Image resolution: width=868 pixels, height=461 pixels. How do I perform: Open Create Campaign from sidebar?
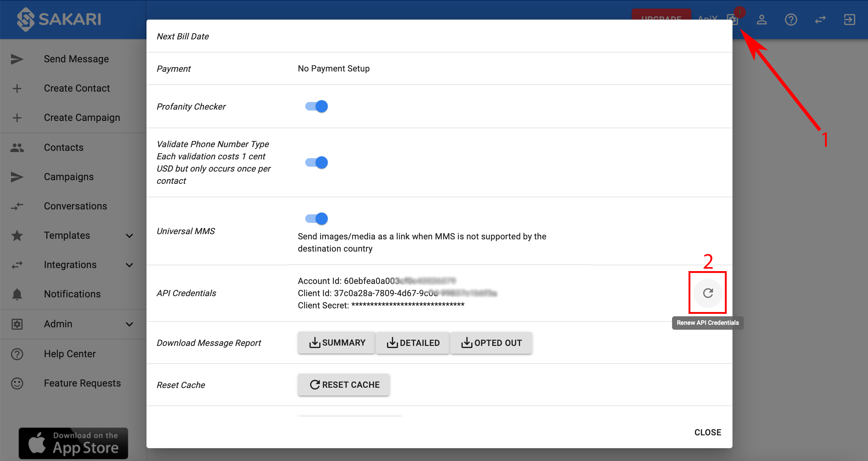(73, 118)
